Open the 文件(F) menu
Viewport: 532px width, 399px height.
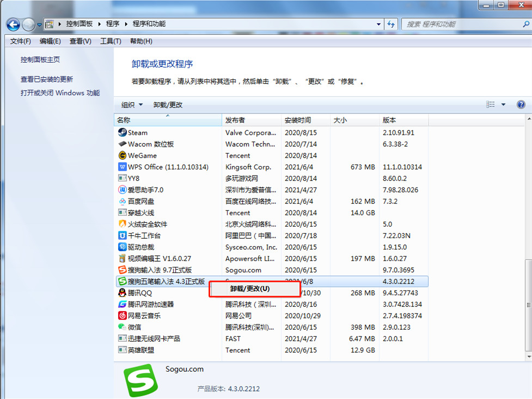coord(20,41)
